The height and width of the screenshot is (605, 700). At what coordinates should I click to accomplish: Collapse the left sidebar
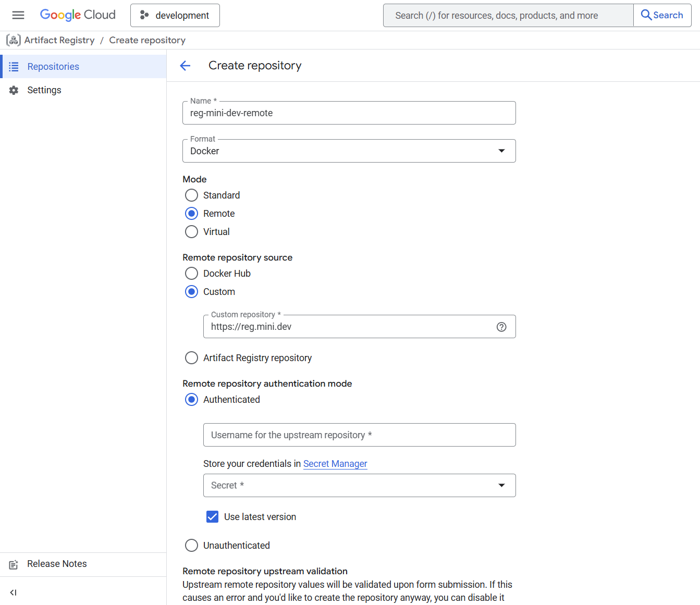click(13, 592)
